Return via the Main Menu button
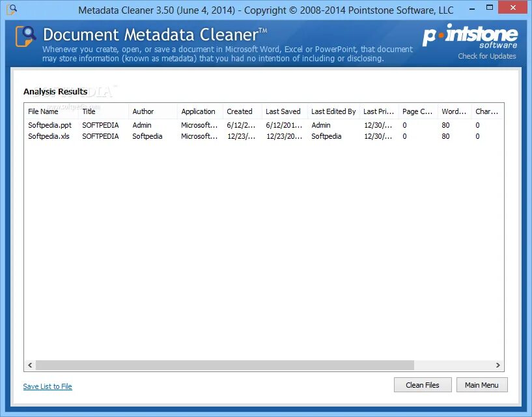Image resolution: width=532 pixels, height=417 pixels. click(481, 384)
